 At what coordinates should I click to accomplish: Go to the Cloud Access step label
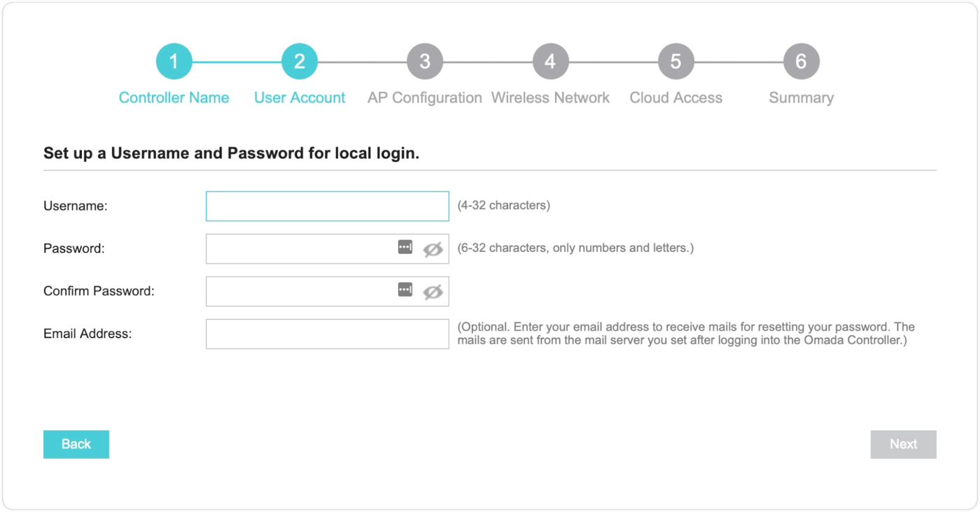pos(675,98)
